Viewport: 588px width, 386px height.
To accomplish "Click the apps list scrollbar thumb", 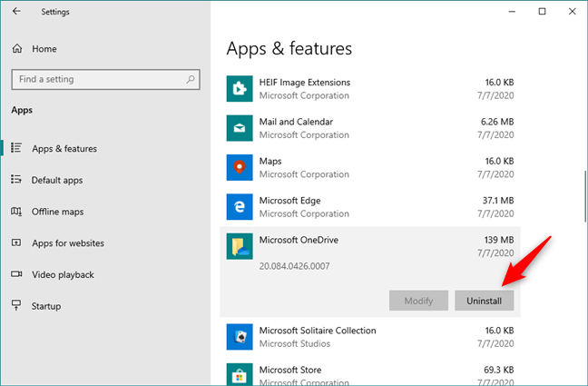I will 585,197.
